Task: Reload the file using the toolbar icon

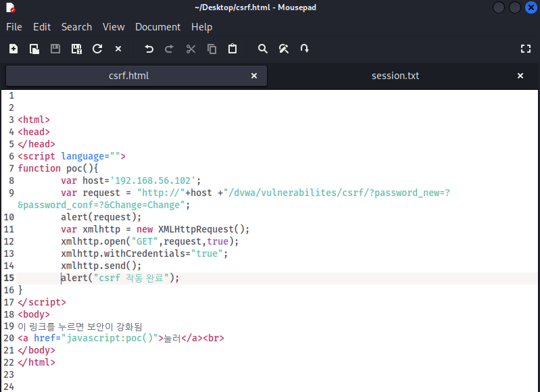Action: click(x=97, y=49)
